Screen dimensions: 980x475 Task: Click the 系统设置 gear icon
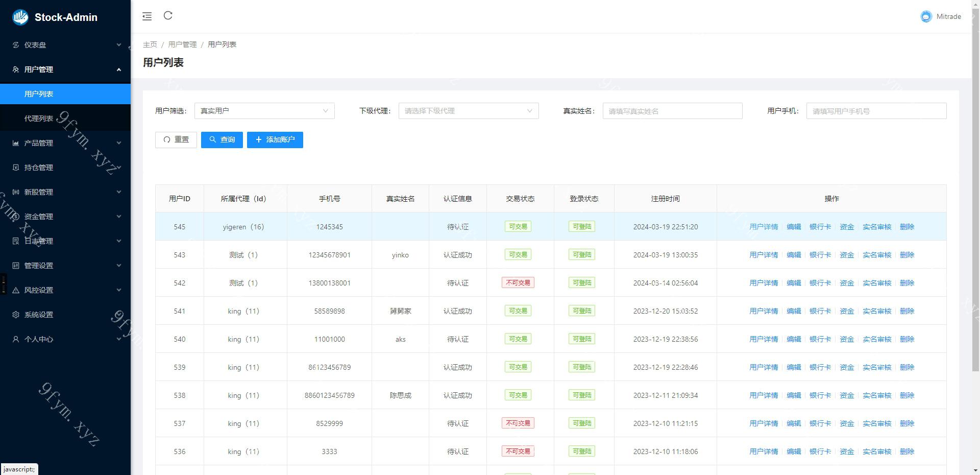[16, 315]
